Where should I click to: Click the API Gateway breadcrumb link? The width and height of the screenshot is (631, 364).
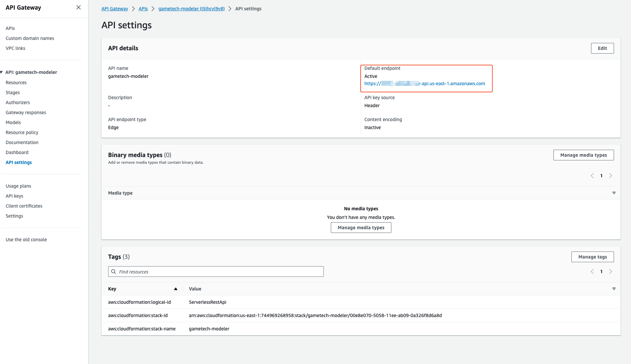[115, 9]
